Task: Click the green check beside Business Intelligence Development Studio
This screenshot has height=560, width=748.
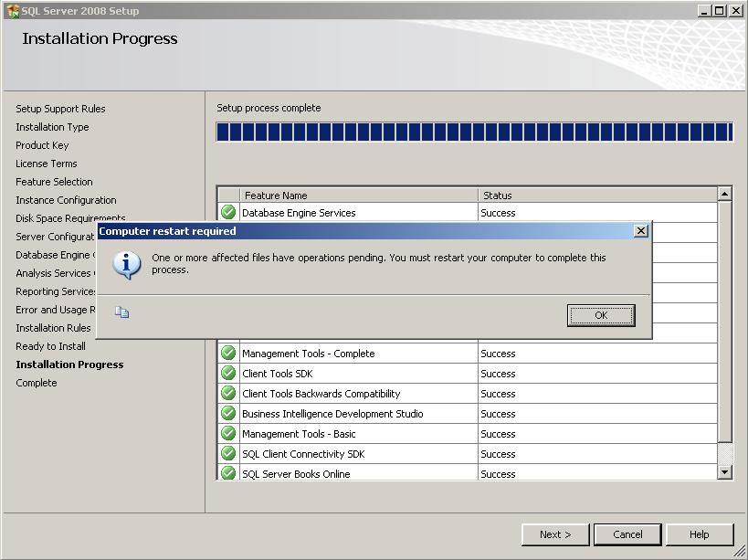Action: [x=228, y=413]
